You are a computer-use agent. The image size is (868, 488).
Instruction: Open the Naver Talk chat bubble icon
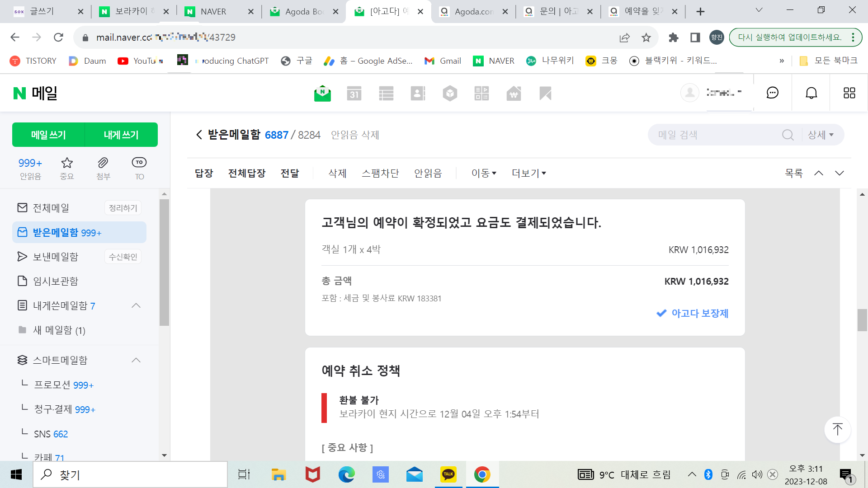click(772, 93)
